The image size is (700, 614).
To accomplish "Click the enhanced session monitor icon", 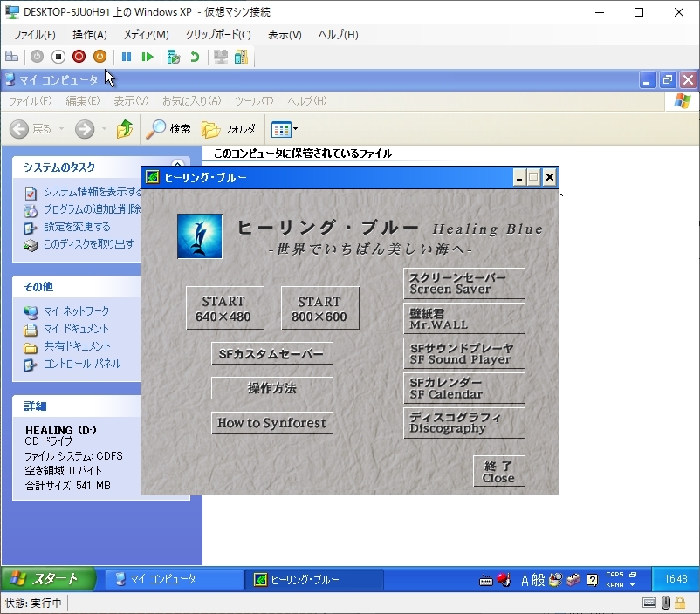I will pyautogui.click(x=221, y=57).
